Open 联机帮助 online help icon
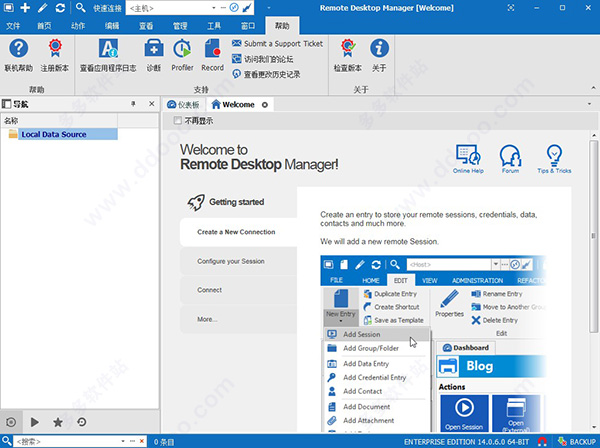Image resolution: width=600 pixels, height=448 pixels. coord(18,49)
